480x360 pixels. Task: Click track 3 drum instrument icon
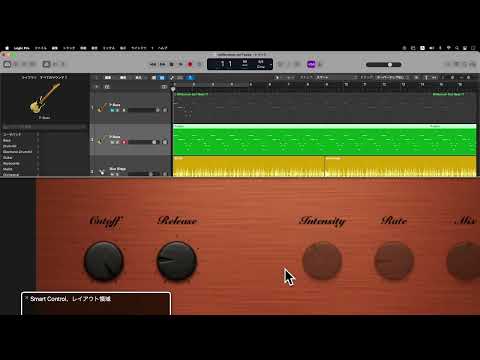[102, 172]
